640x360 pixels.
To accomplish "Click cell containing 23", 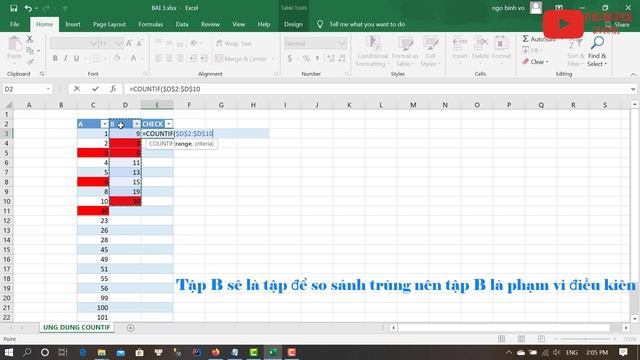I will coord(93,220).
